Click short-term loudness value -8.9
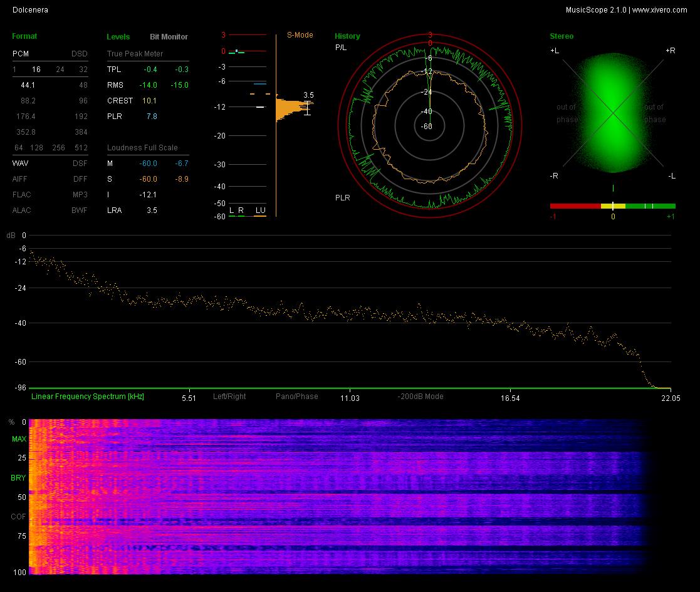 click(182, 179)
